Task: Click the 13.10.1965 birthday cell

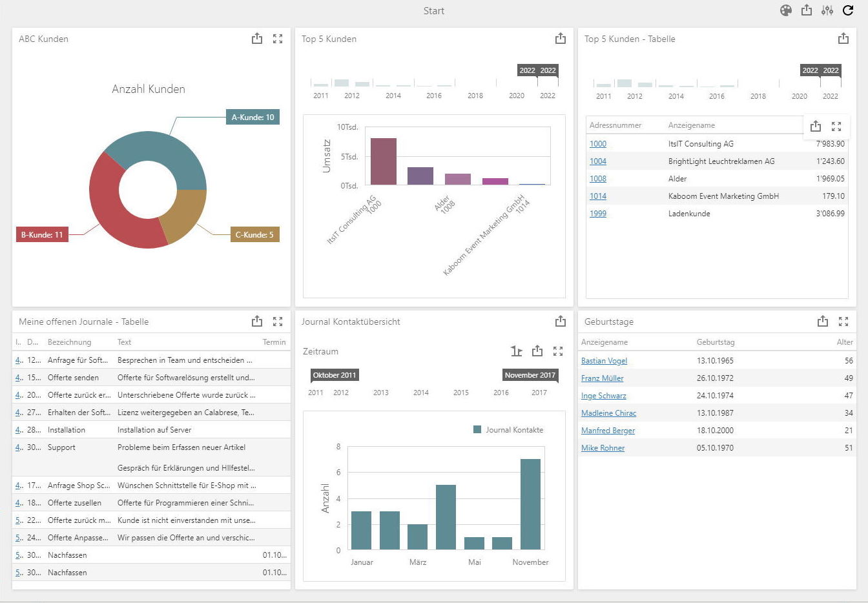Action: (715, 361)
